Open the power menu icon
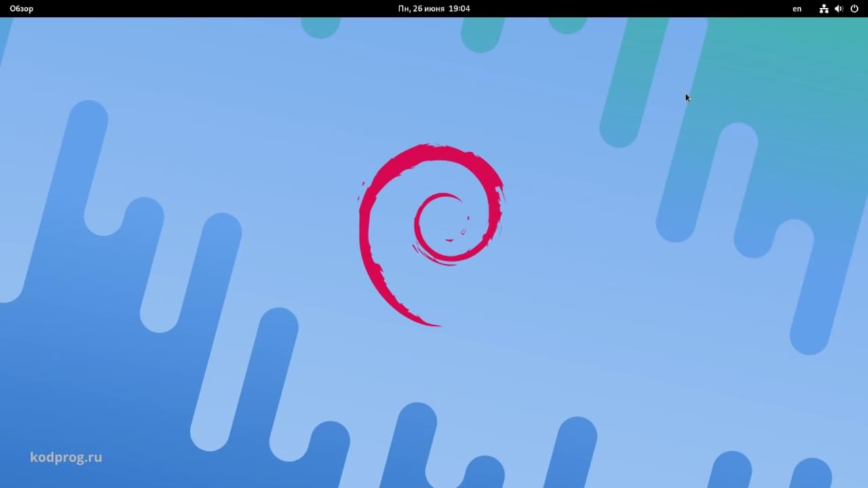The height and width of the screenshot is (488, 868). [854, 9]
